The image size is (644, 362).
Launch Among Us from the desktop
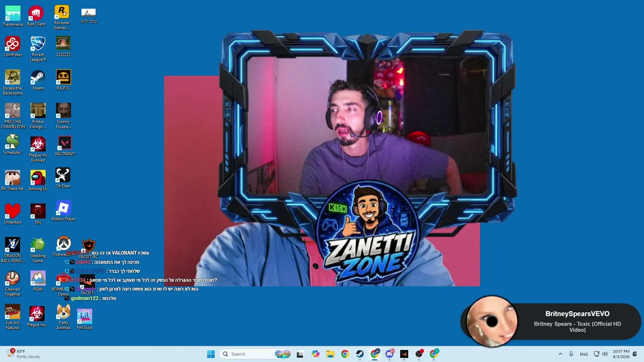(x=38, y=180)
